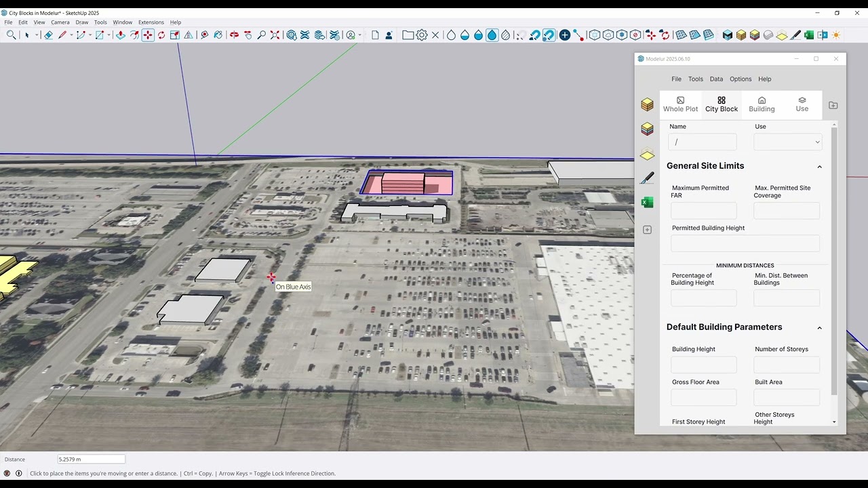This screenshot has width=868, height=488.
Task: Click the blue plus circle toolbar icon
Action: [564, 35]
